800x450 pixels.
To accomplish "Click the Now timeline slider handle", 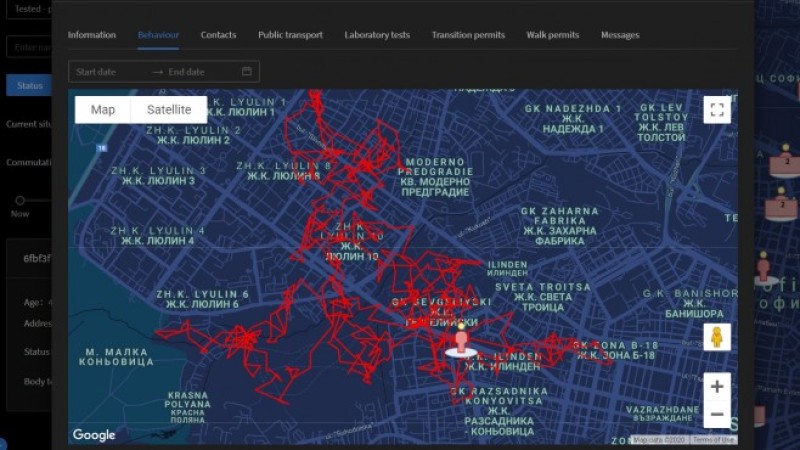I will pos(20,201).
